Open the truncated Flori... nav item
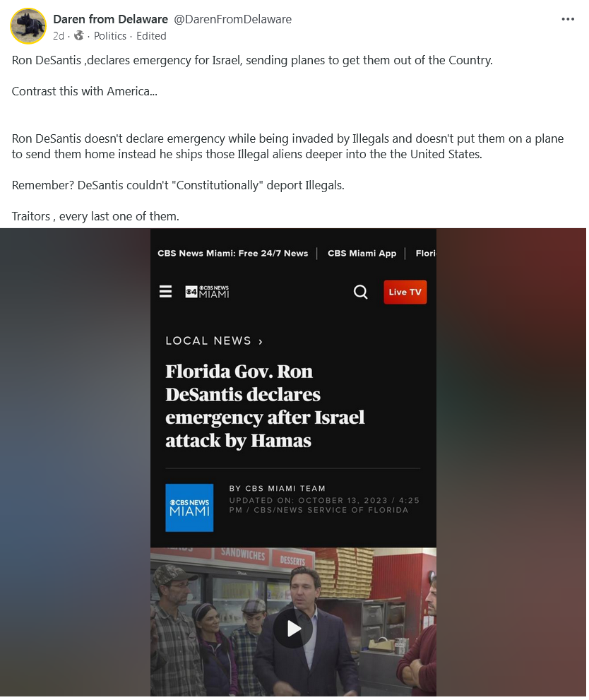Image resolution: width=589 pixels, height=700 pixels. (425, 253)
